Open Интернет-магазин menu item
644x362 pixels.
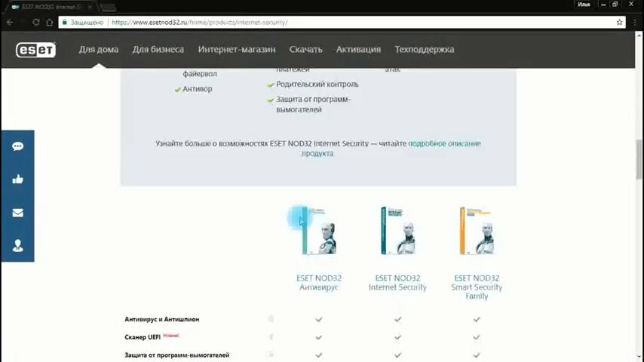coord(237,49)
